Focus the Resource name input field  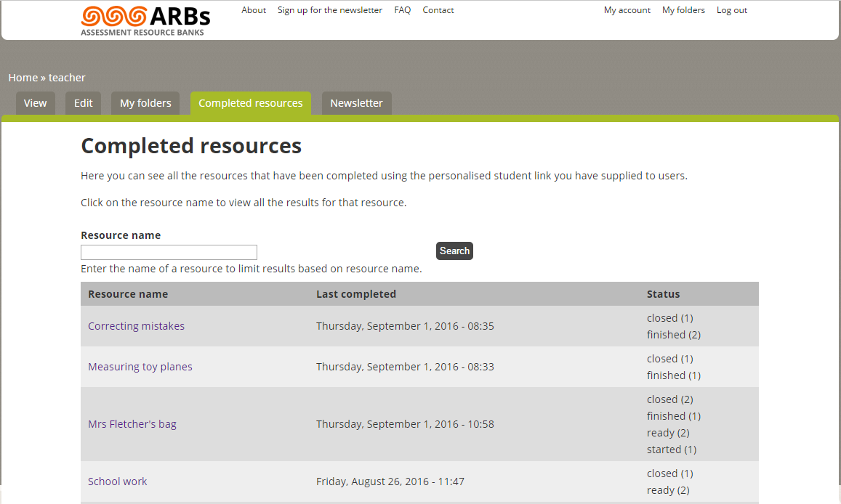[x=169, y=252]
